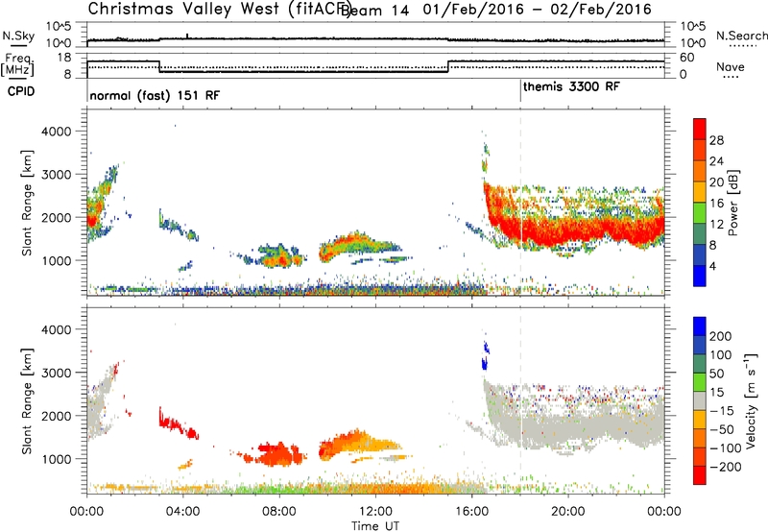The width and height of the screenshot is (768, 532).
Task: Click the 'N.Sky' axis label
Action: pos(18,36)
